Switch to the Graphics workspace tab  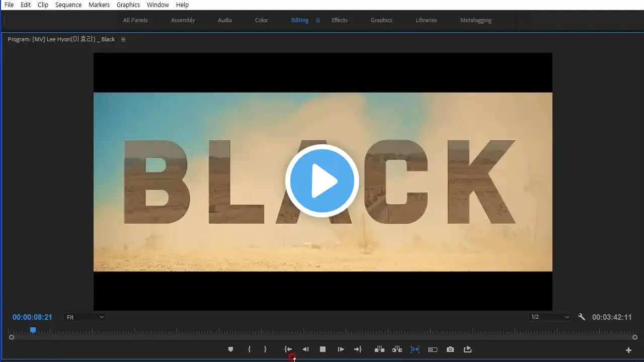(x=381, y=20)
